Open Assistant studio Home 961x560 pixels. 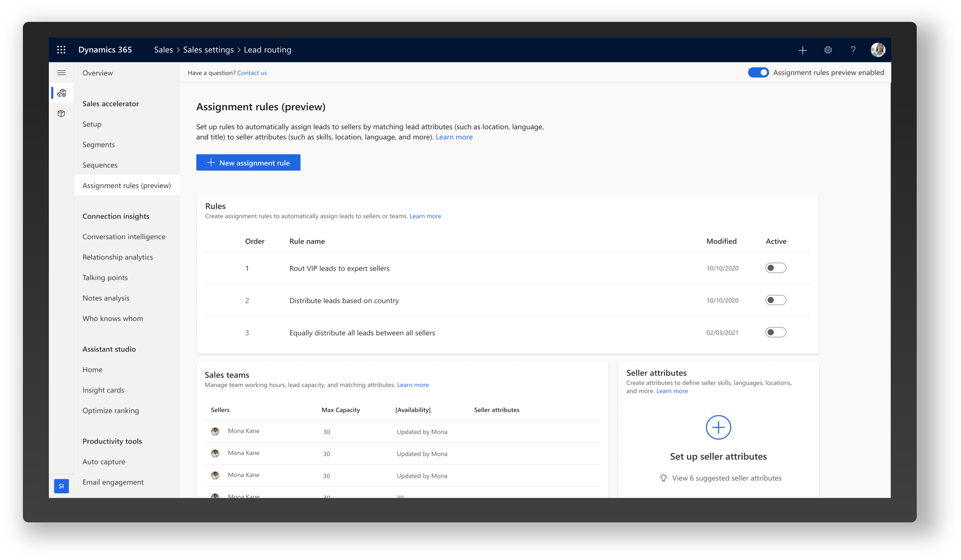[x=92, y=370]
